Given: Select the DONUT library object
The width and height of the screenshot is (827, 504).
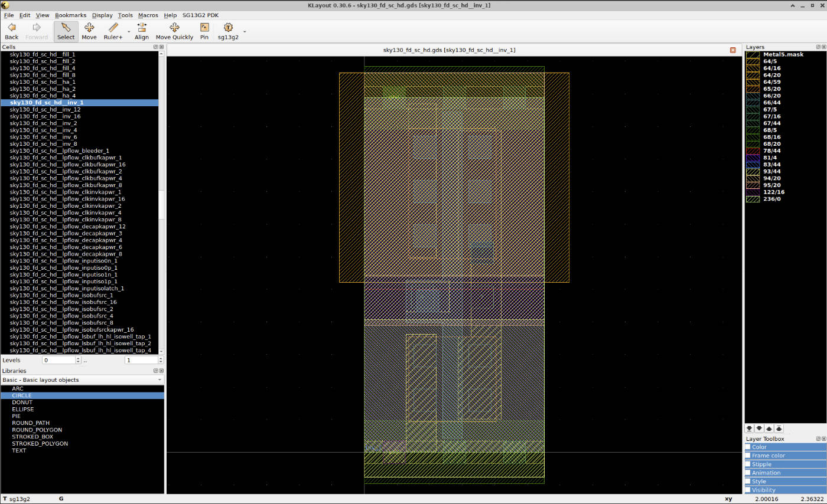Looking at the screenshot, I should coord(22,402).
